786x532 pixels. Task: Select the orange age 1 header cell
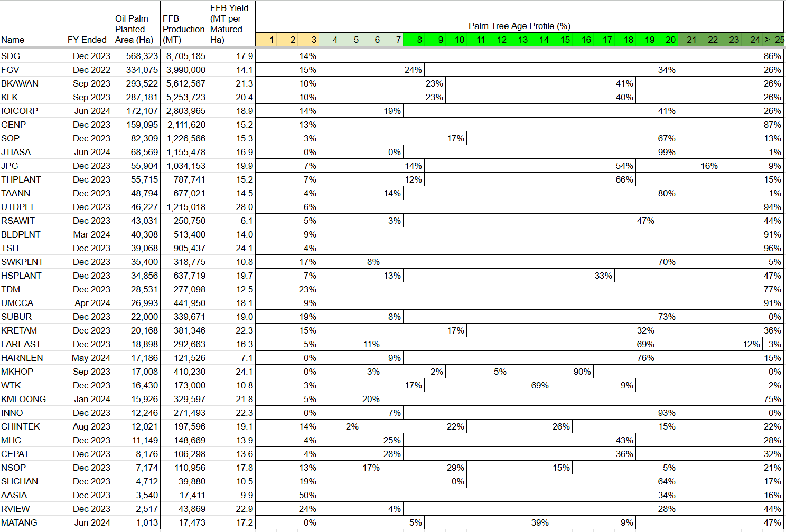[x=266, y=40]
